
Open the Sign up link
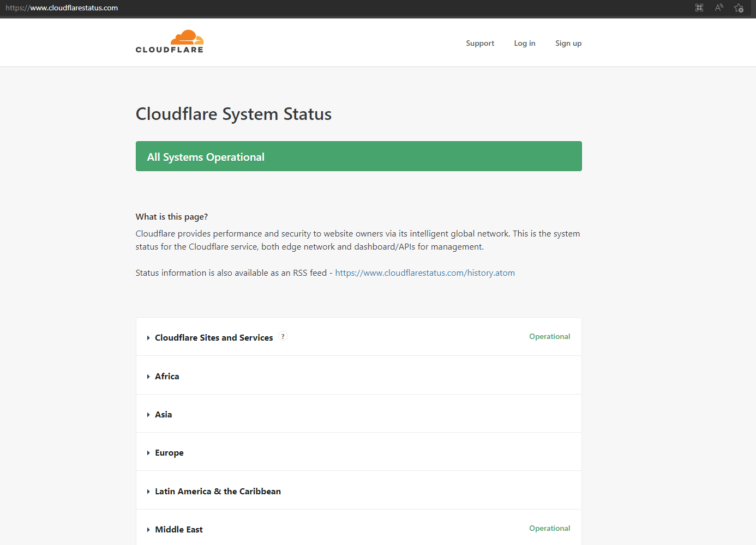coord(568,43)
